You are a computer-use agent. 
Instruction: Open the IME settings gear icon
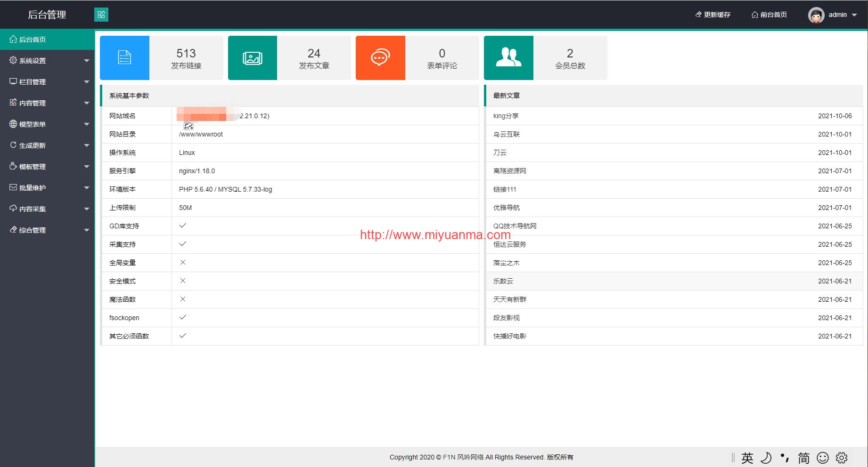(842, 458)
